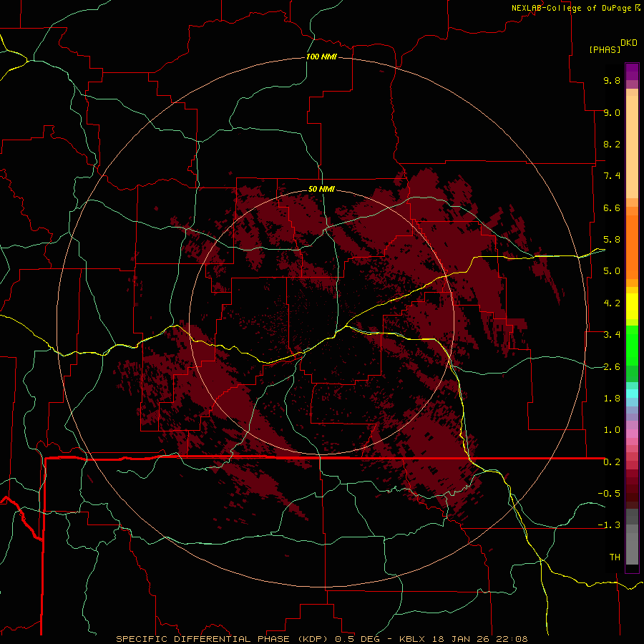This screenshot has width=644, height=644.
Task: Click the 3.4 legend value
Action: [x=612, y=335]
